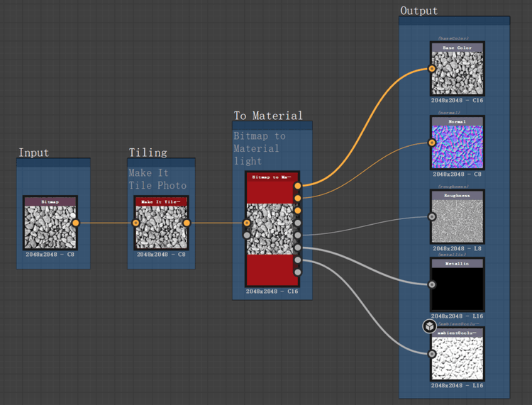Click the Tiling frame title
532x405 pixels.
pos(148,152)
